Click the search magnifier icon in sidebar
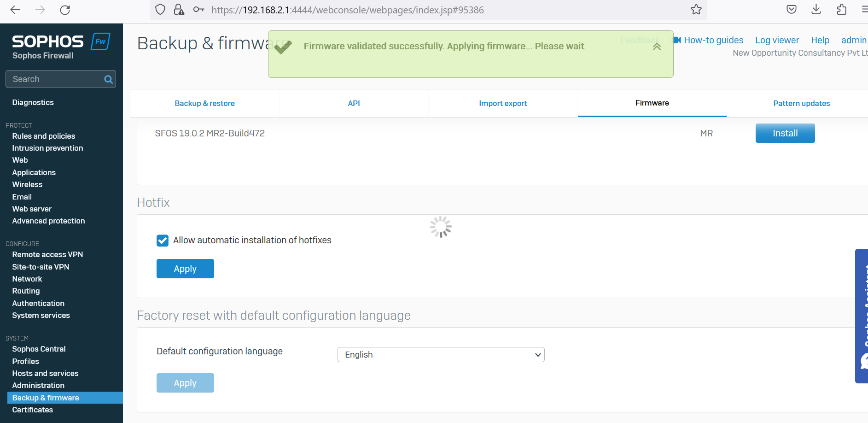The image size is (868, 423). coord(108,79)
